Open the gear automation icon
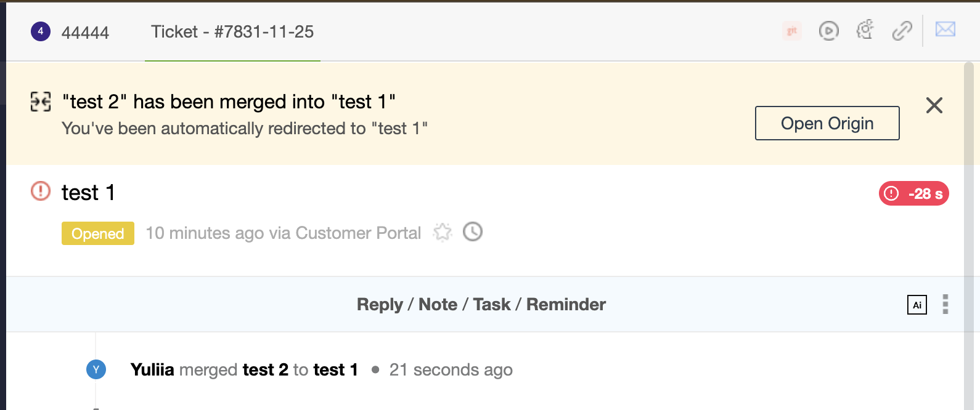 [865, 30]
